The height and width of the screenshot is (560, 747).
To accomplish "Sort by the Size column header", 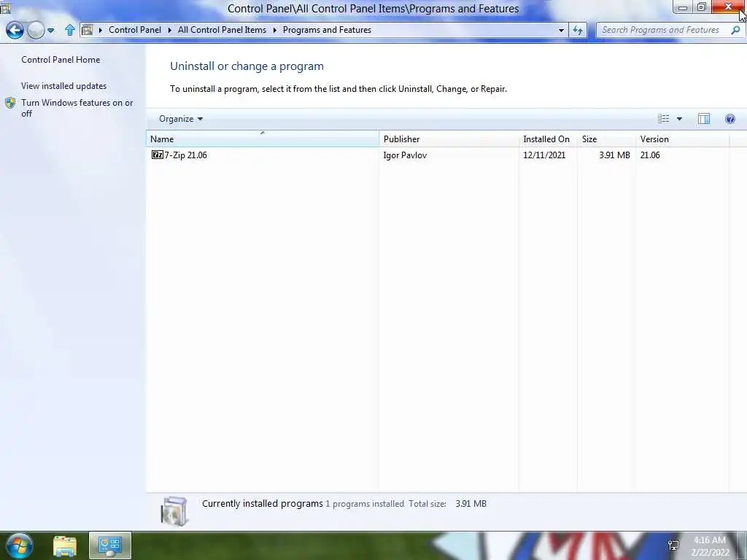I will coord(606,139).
